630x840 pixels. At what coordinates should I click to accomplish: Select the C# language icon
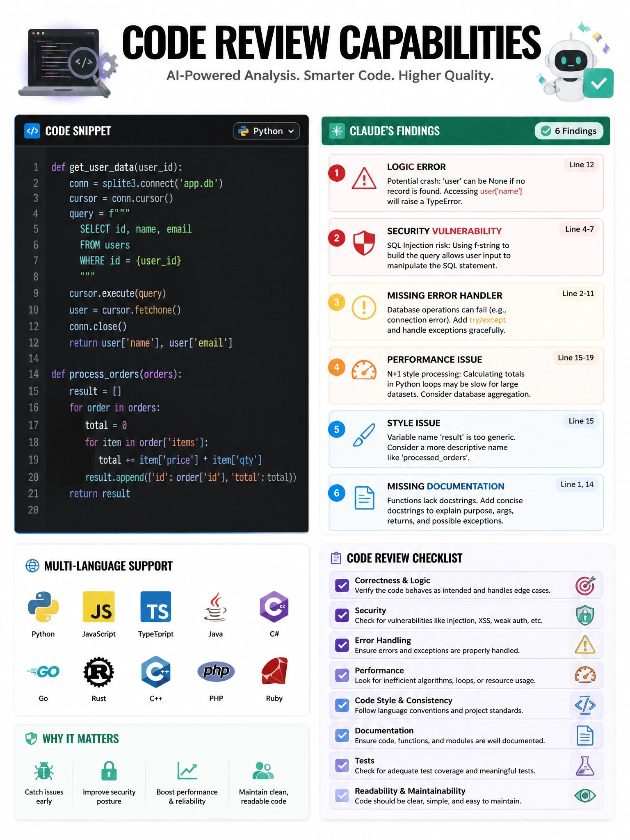274,607
